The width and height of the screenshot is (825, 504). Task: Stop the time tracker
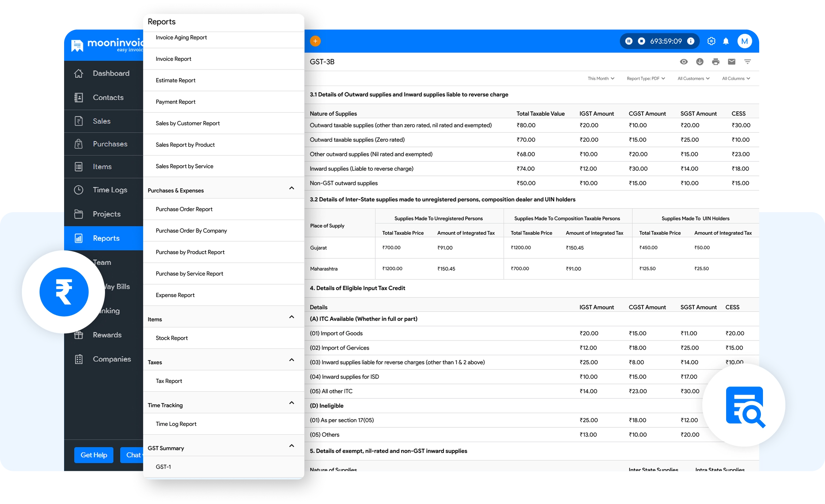click(x=641, y=41)
